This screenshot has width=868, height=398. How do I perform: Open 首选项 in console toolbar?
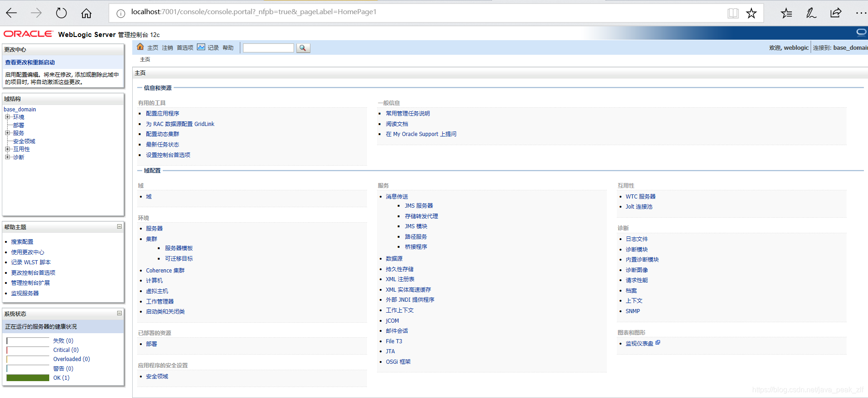click(185, 47)
